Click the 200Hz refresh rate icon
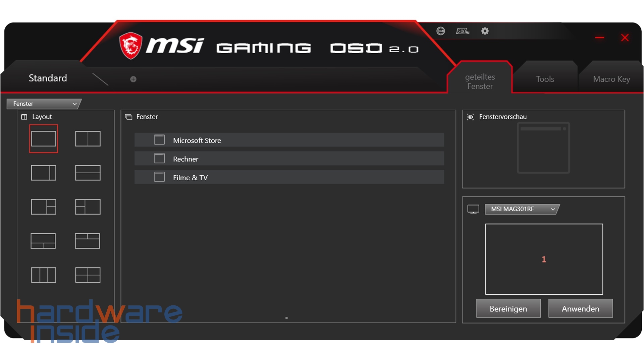Image resolution: width=644 pixels, height=362 pixels. pos(463,31)
